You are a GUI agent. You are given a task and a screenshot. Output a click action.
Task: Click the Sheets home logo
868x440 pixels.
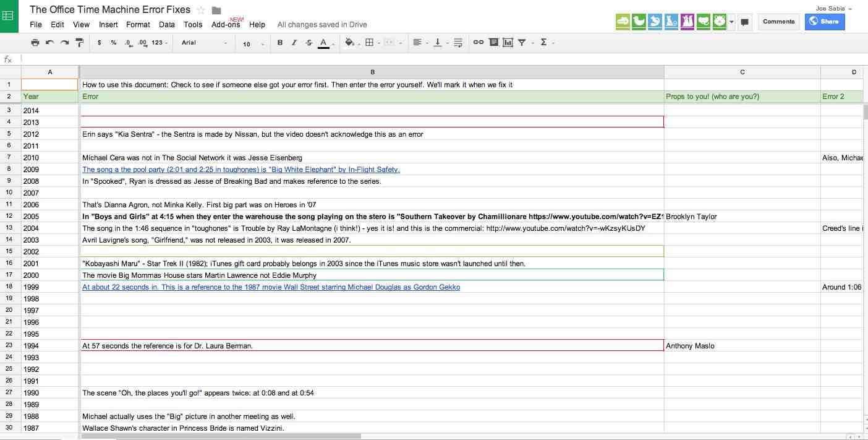[x=9, y=16]
